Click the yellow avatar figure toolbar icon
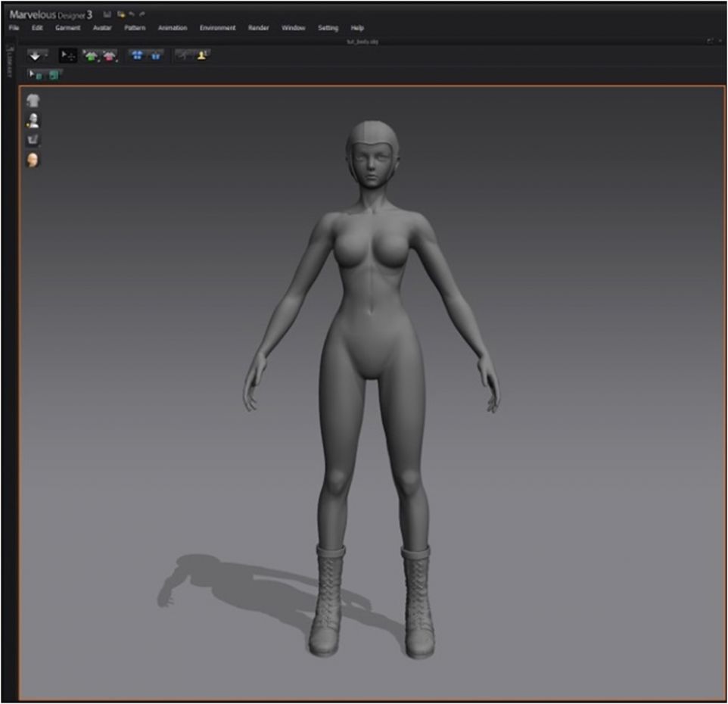The width and height of the screenshot is (728, 704). tap(201, 56)
